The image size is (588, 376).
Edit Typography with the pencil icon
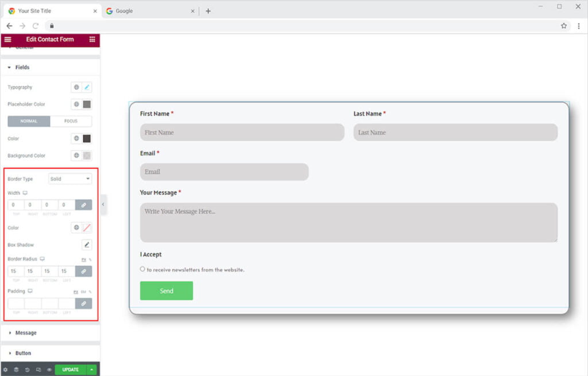click(87, 87)
